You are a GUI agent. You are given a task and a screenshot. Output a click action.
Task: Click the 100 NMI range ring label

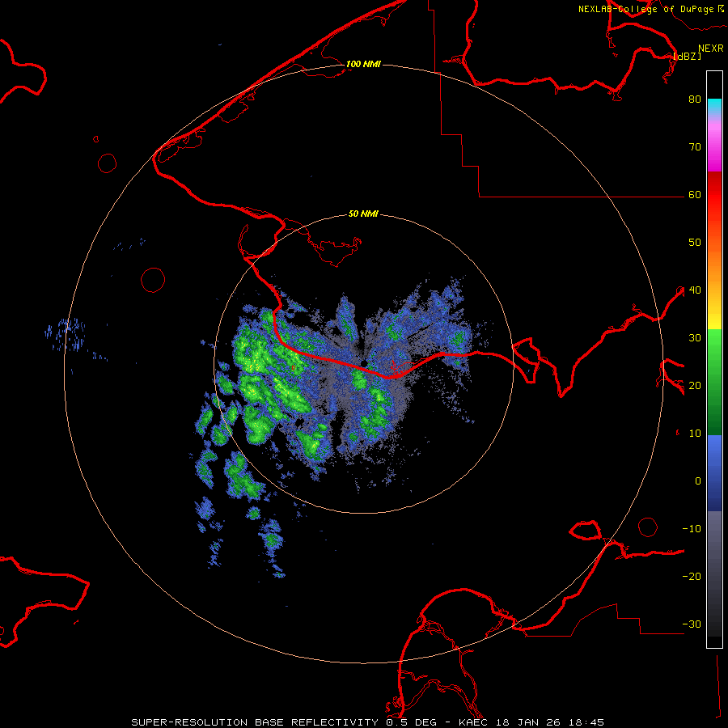(363, 64)
